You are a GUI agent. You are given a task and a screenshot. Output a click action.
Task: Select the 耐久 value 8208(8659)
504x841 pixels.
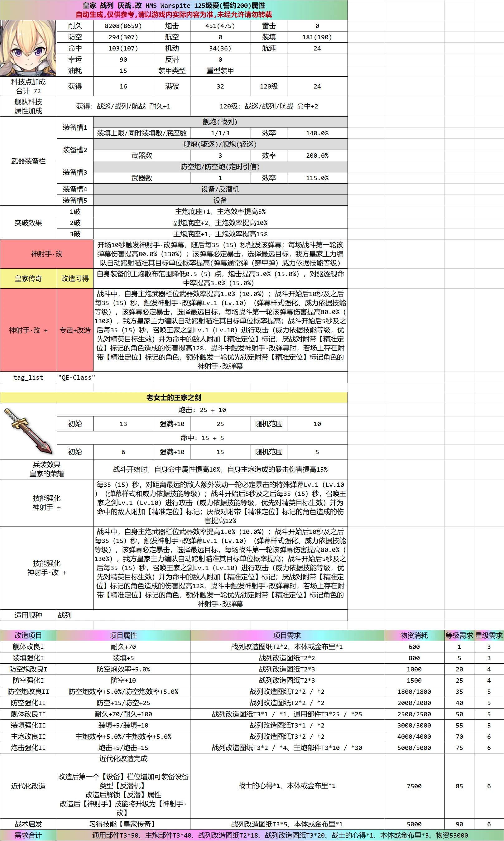123,26
